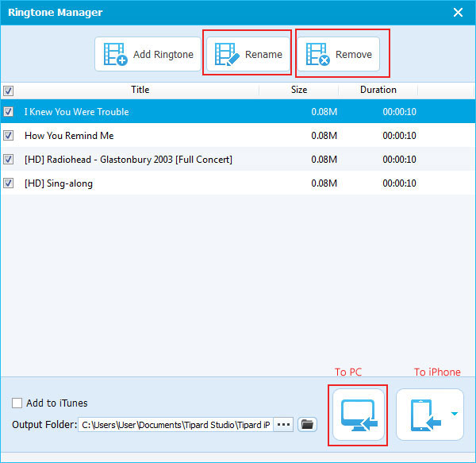Click 00:00:10 duration of [HD] Sing-along
Screen dimensions: 476x463
[400, 183]
